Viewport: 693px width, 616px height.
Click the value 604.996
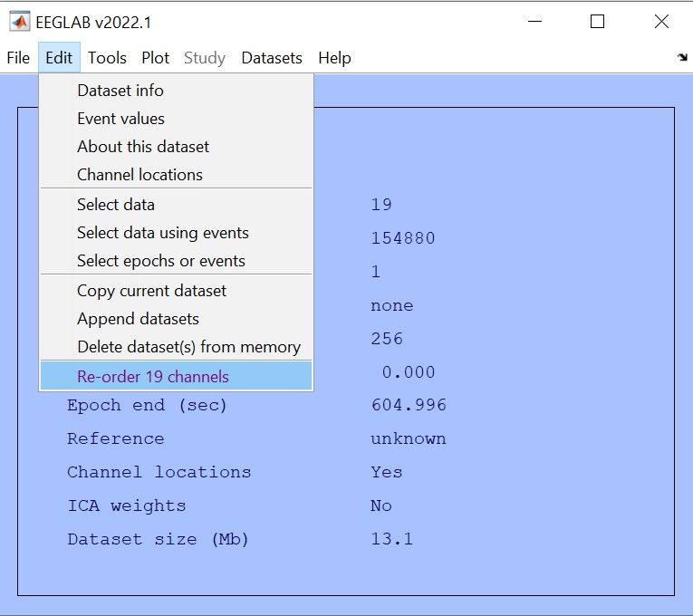409,405
